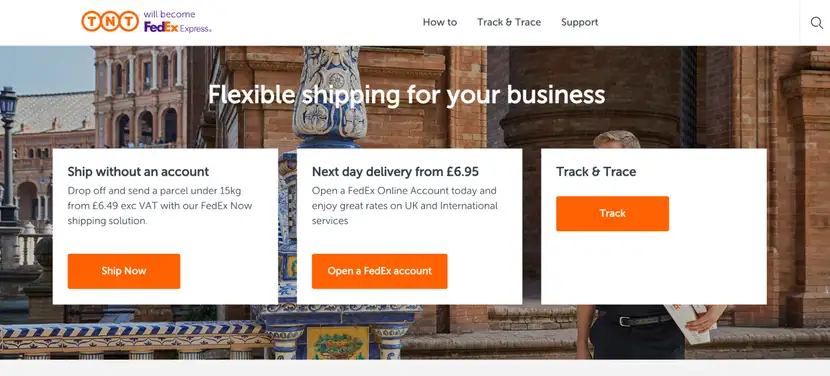The image size is (830, 376).
Task: Click the FedEx Express logo
Action: coord(177,28)
